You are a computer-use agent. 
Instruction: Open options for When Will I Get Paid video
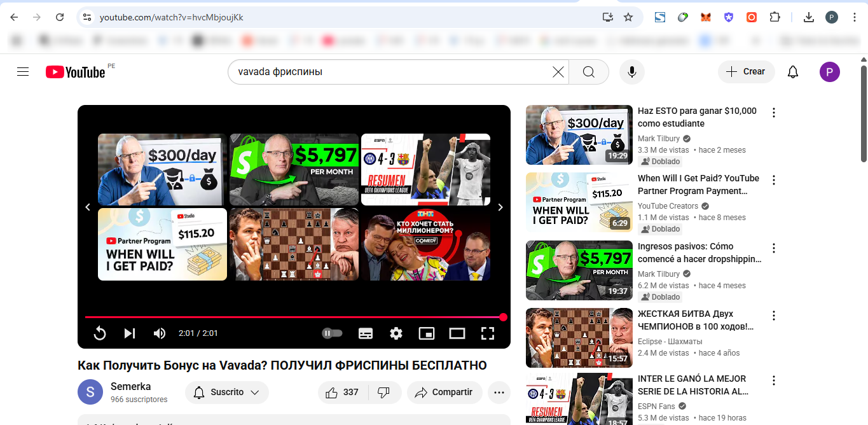[774, 180]
